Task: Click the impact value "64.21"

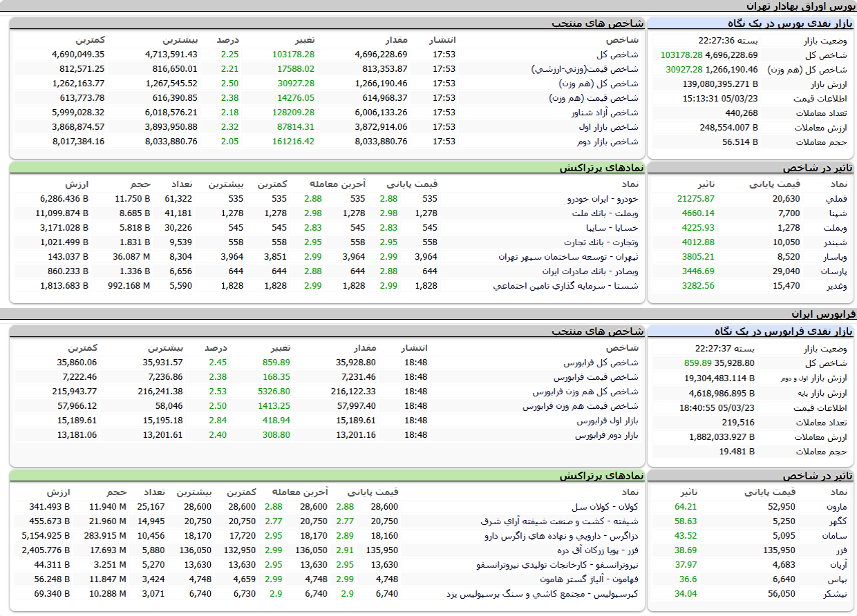Action: 686,507
